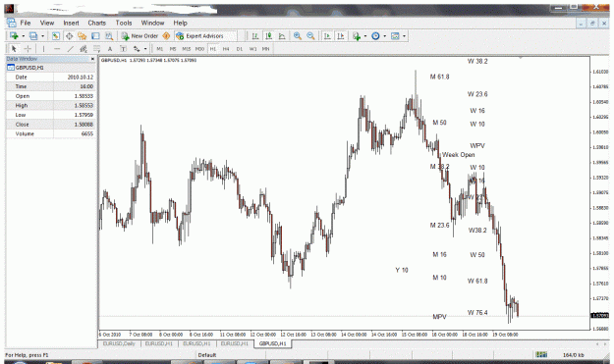
Task: Open the Insert menu
Action: pyautogui.click(x=72, y=23)
